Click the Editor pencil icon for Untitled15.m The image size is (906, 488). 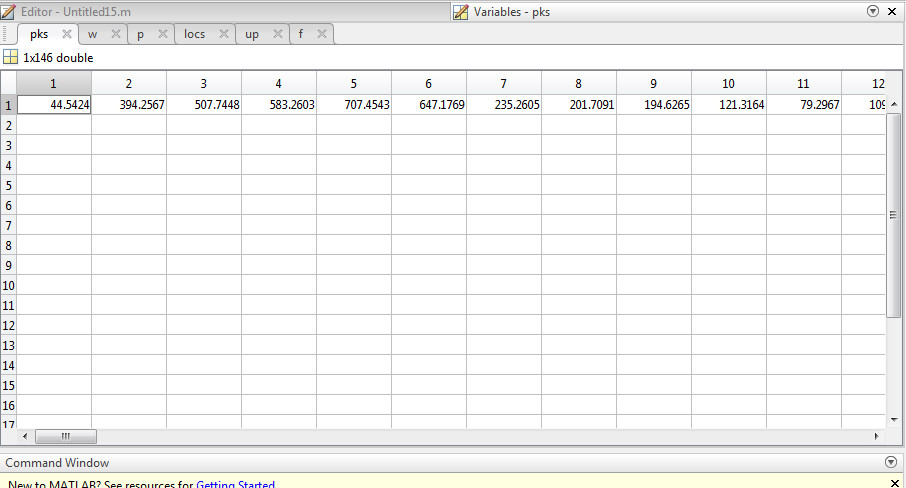(10, 11)
